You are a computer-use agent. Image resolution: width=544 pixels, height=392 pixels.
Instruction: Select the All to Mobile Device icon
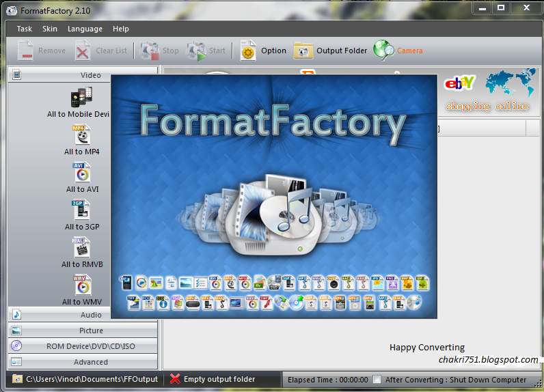click(x=81, y=97)
